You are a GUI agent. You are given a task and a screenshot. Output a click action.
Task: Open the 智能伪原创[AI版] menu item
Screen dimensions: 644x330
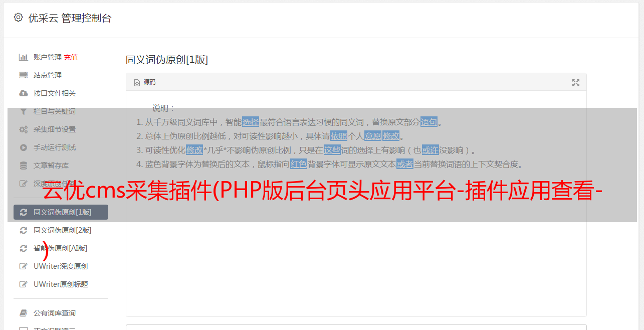[61, 248]
